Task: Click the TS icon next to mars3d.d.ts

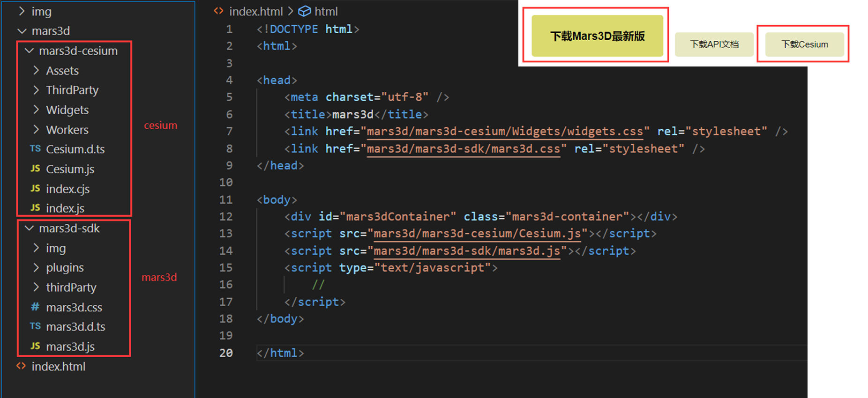Action: click(x=35, y=326)
